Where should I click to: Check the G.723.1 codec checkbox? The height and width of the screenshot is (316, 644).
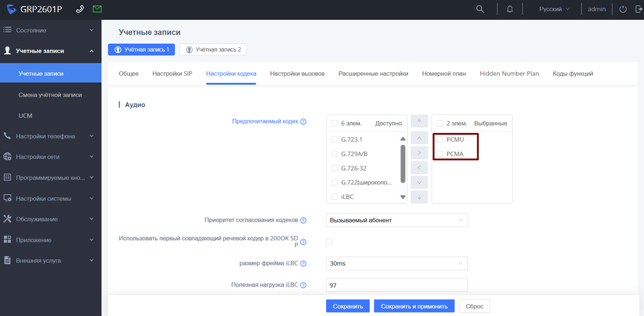(x=334, y=140)
